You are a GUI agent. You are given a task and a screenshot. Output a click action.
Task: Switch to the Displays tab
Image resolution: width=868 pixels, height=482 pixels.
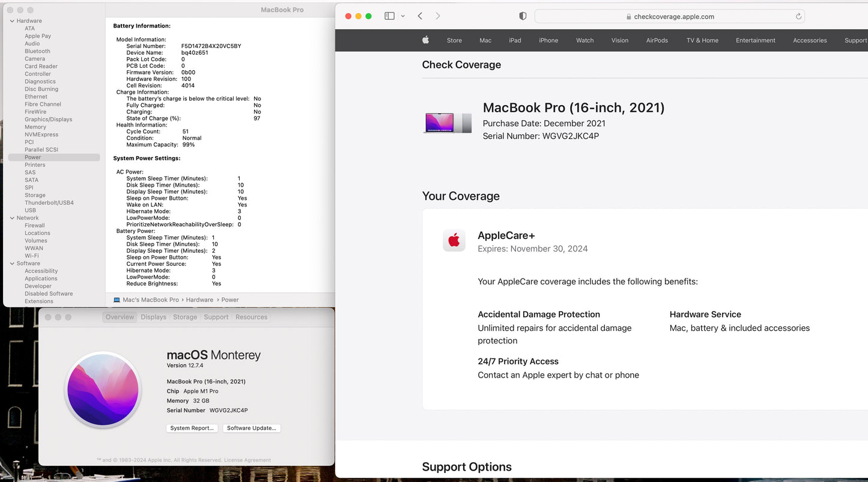153,317
